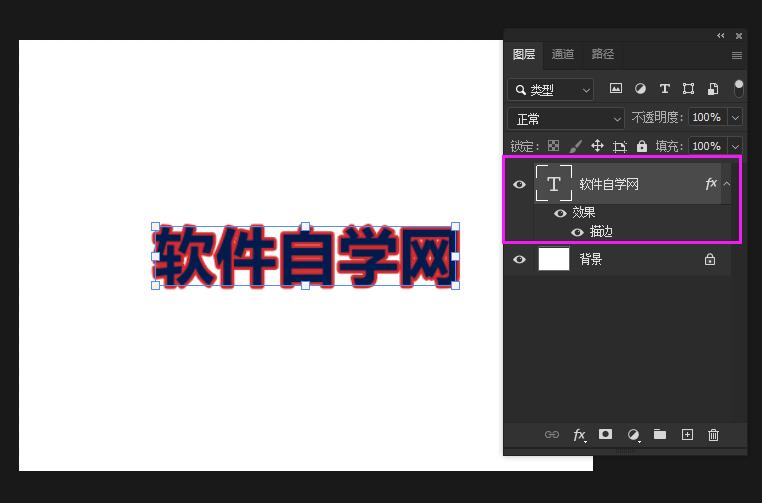Viewport: 762px width, 503px height.
Task: Open the layers panel menu icon
Action: [737, 55]
